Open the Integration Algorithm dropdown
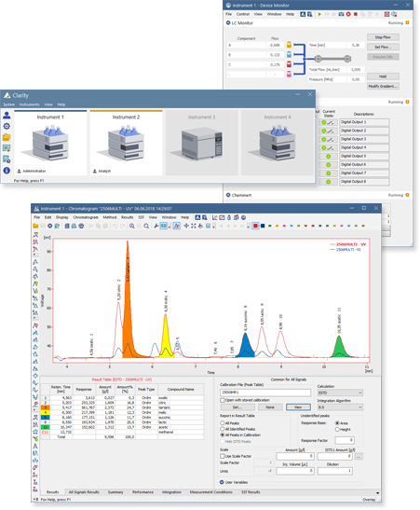420x510 pixels. pyautogui.click(x=340, y=407)
